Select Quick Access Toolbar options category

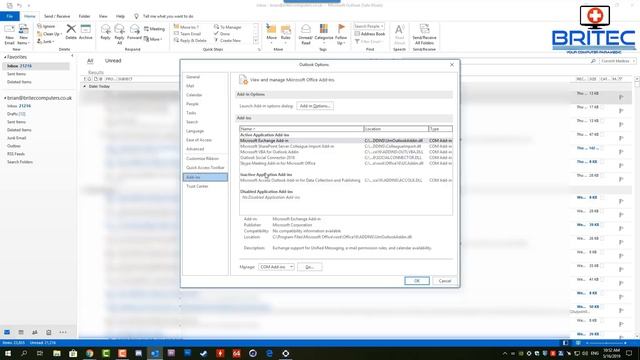pyautogui.click(x=205, y=167)
